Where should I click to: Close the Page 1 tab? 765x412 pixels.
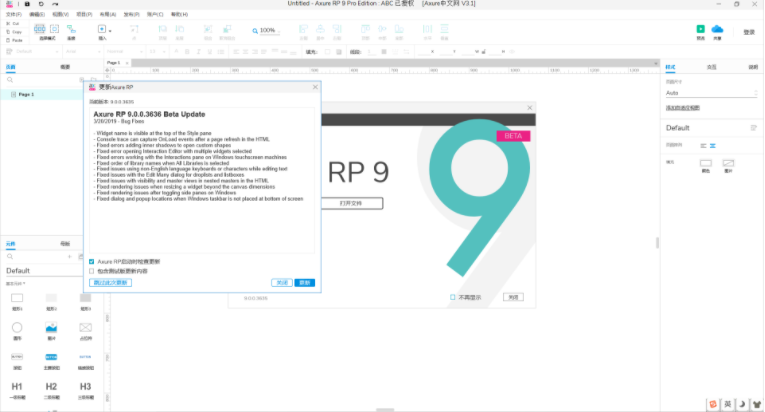point(127,63)
